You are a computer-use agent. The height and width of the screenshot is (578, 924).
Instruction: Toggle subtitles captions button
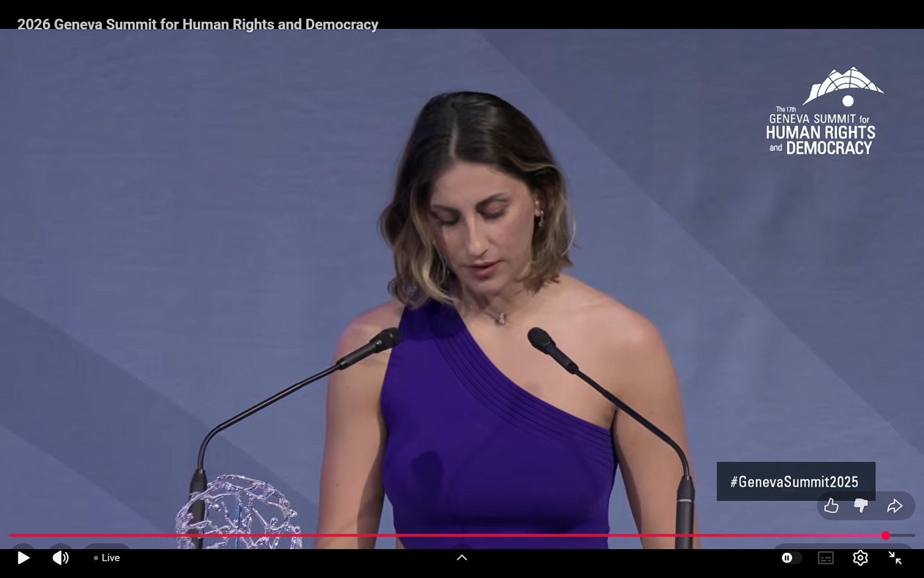(825, 558)
